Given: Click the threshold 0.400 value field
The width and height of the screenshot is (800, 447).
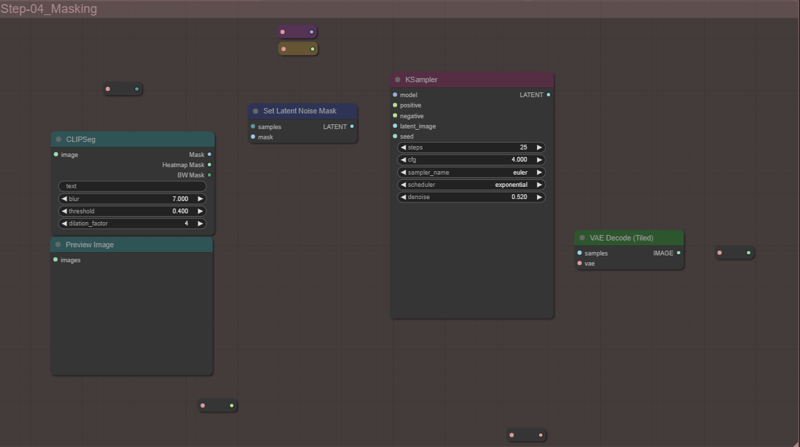Looking at the screenshot, I should (x=132, y=211).
